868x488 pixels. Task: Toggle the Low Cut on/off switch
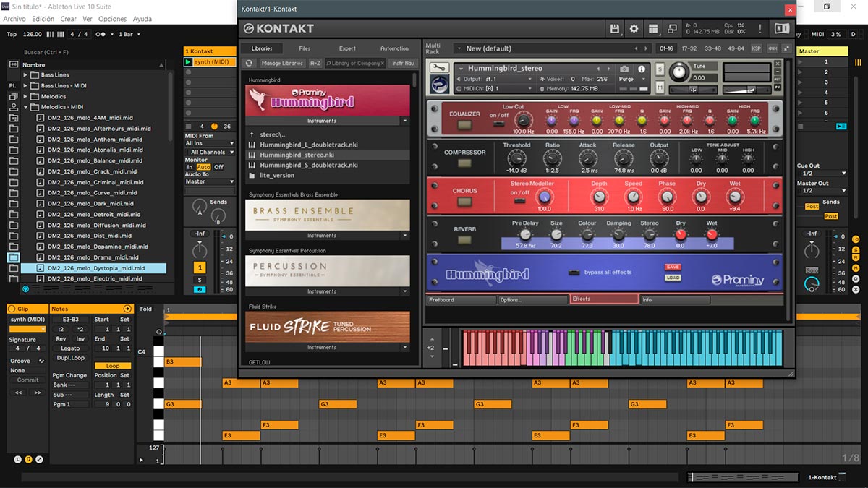click(x=499, y=124)
